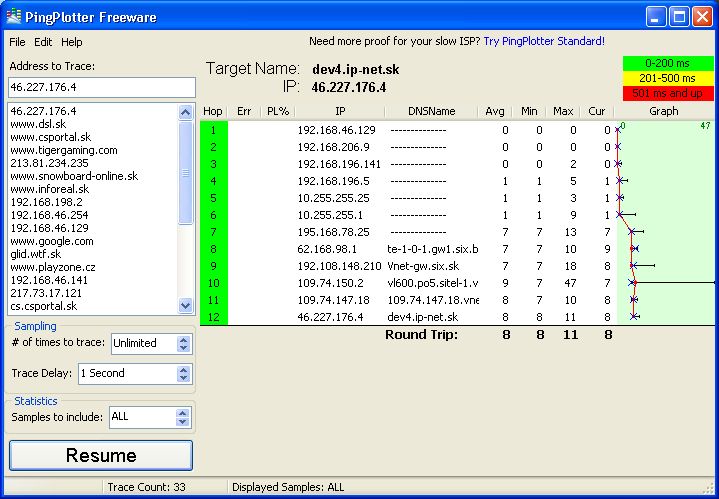The image size is (719, 499).
Task: Click the Try PingPlotter Standard link
Action: [x=544, y=41]
